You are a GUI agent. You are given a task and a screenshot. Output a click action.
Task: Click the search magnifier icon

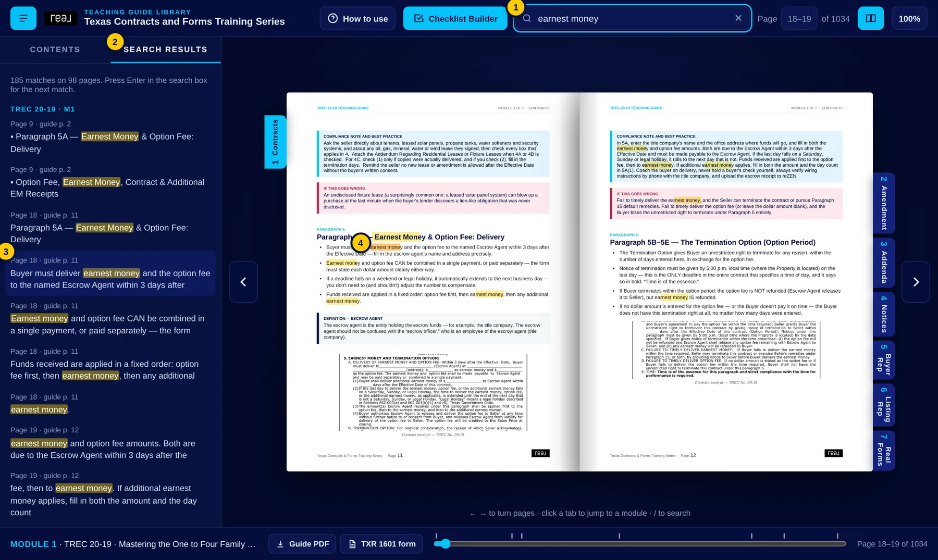(527, 18)
